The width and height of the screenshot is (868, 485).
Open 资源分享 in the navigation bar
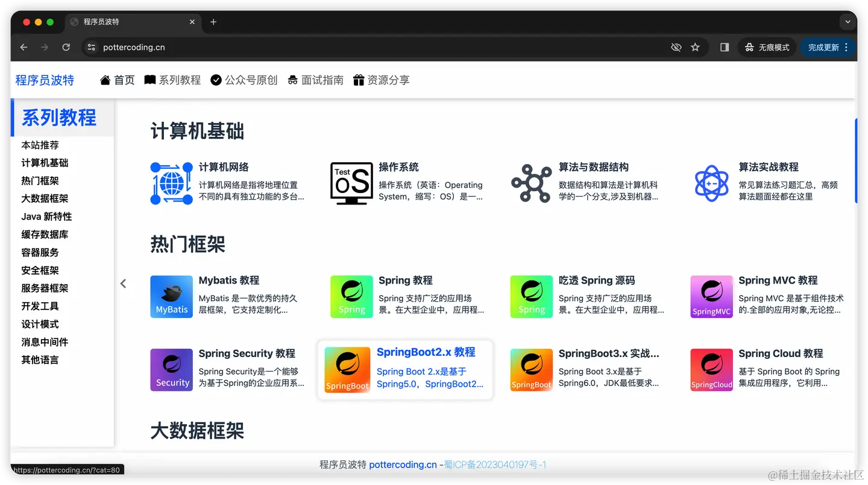tap(382, 80)
